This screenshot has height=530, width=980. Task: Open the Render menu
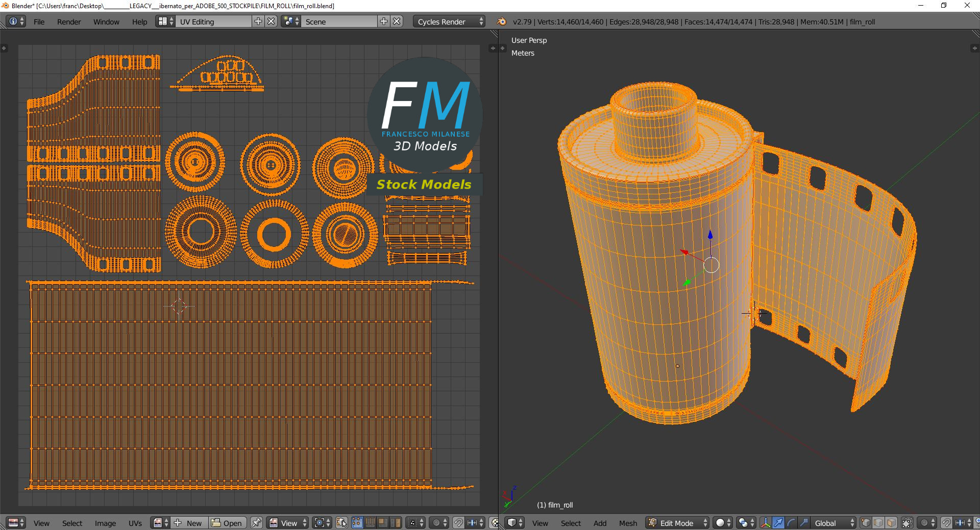coord(69,22)
